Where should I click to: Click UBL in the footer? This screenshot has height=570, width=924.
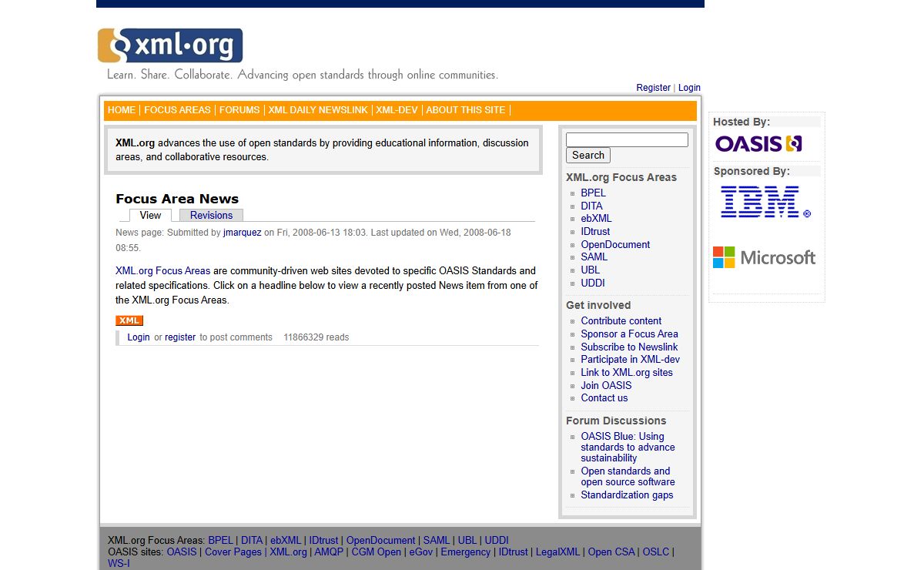(467, 541)
